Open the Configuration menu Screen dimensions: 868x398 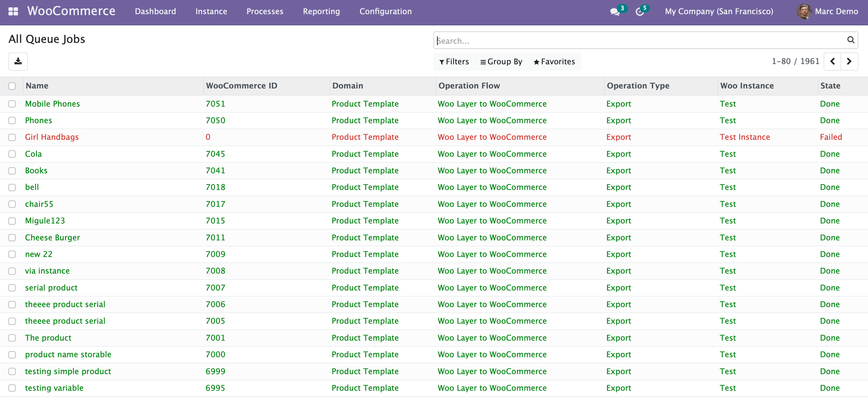tap(385, 11)
